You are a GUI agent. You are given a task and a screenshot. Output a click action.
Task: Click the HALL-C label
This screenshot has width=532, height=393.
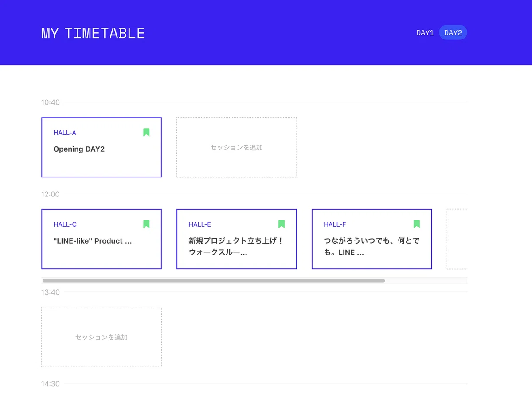coord(65,224)
